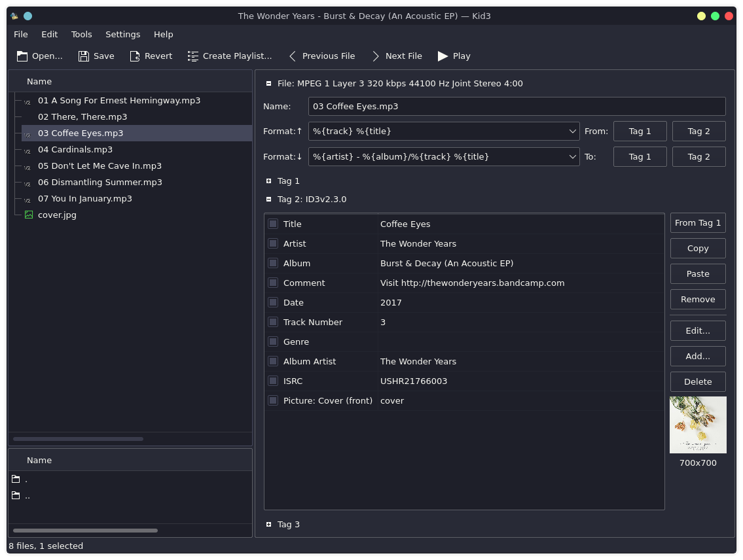Click the Create Playlist list icon
Screen dimensions: 743x560
point(193,56)
